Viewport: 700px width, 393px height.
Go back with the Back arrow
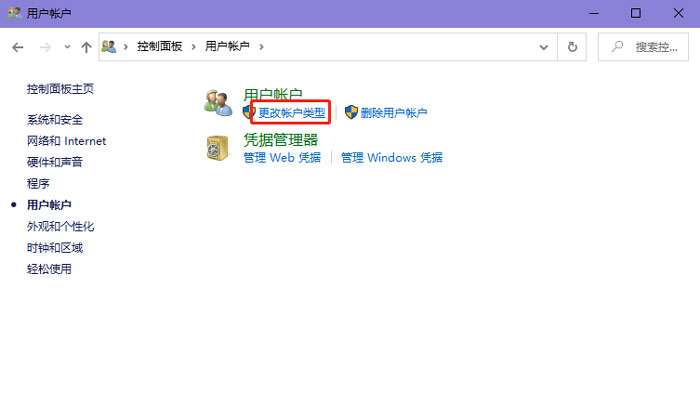[x=17, y=47]
